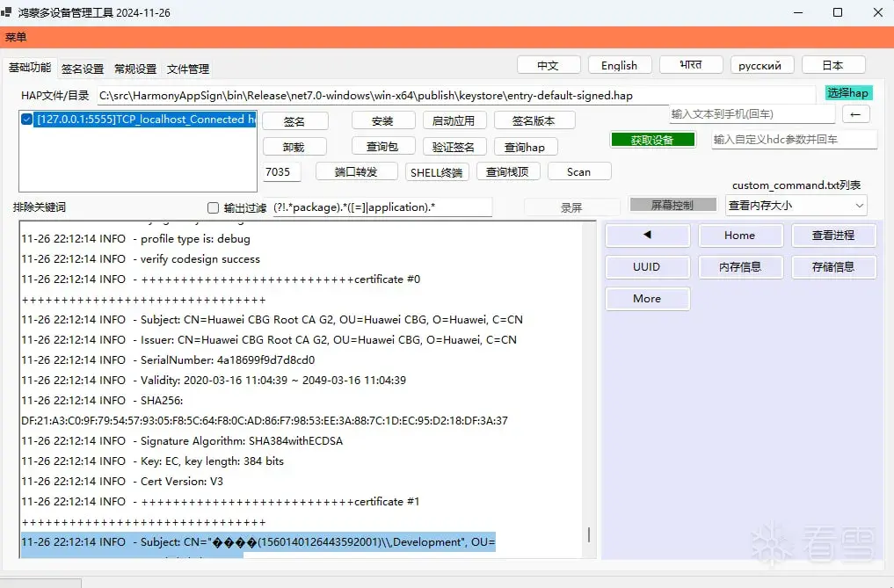Set language to English

coord(620,65)
